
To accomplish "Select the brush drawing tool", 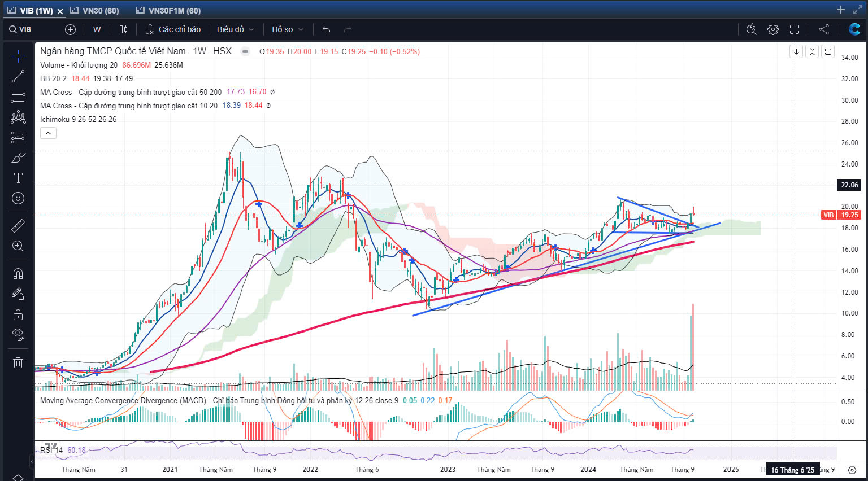I will click(18, 158).
